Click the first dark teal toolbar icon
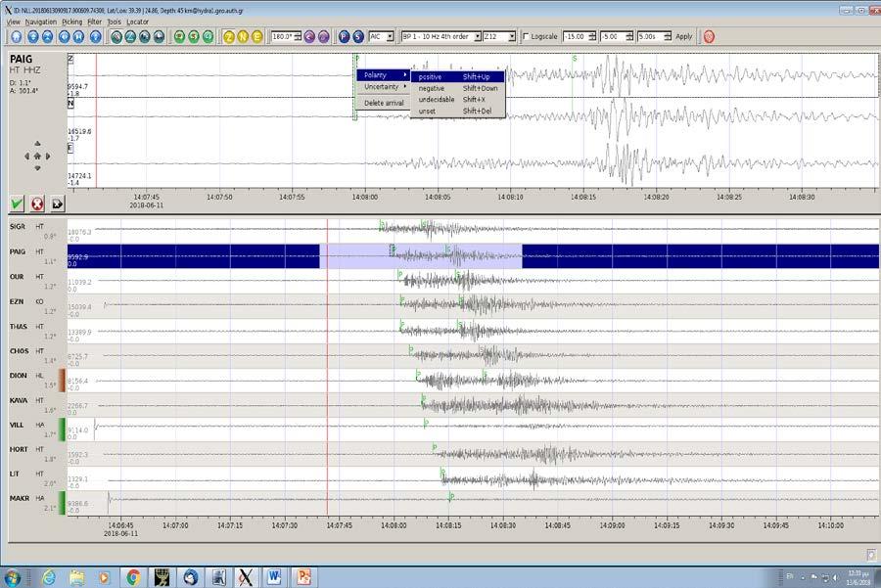 [116, 36]
